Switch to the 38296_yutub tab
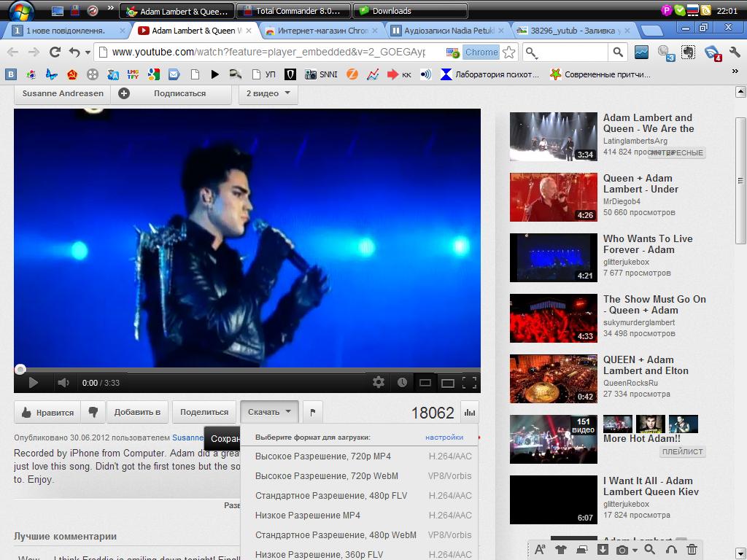Screen dimensions: 747x560 tap(573, 31)
